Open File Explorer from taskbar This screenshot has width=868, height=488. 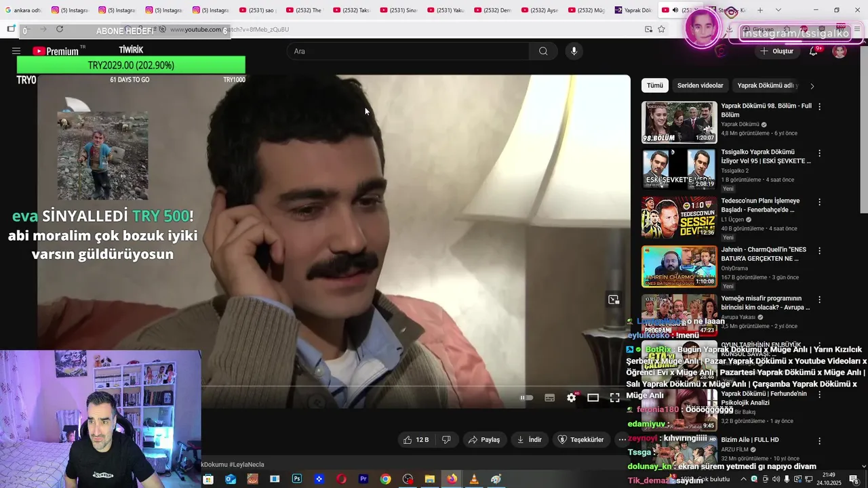pos(429,479)
